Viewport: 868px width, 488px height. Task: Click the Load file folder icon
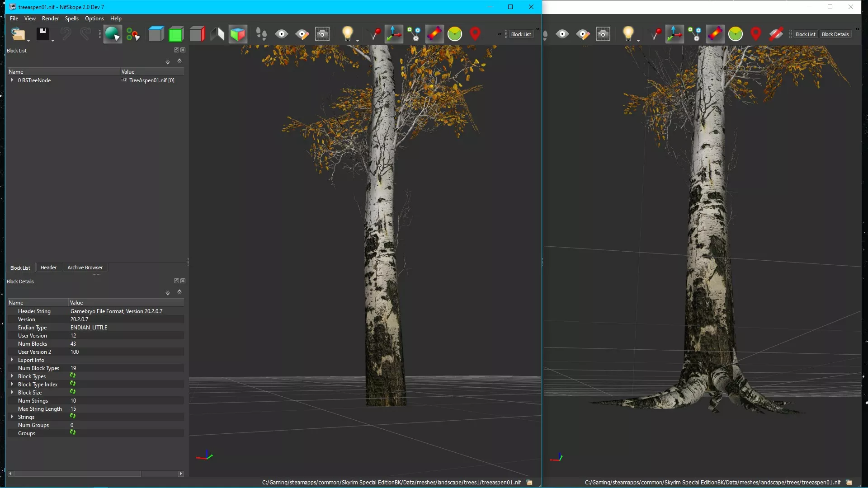point(18,34)
